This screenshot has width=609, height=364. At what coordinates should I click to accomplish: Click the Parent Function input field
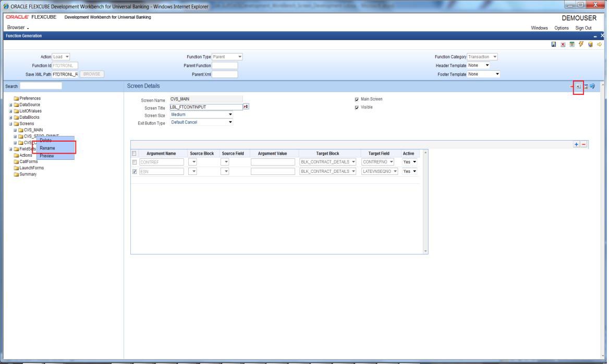(225, 66)
